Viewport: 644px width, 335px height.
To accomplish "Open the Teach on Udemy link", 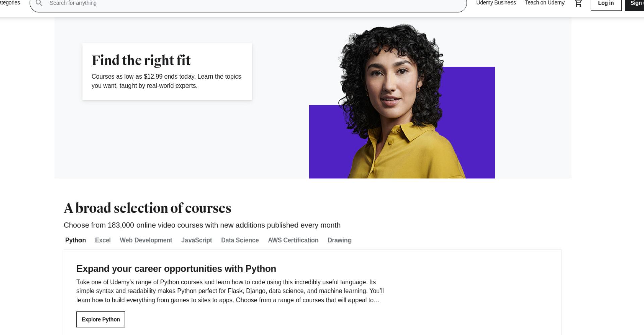I will coord(545,3).
